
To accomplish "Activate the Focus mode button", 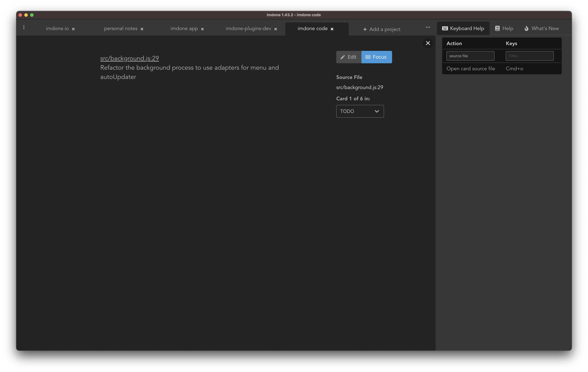I will click(x=376, y=57).
